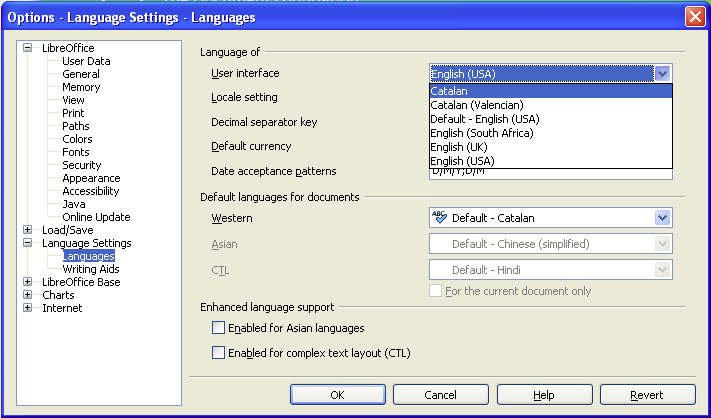
Task: Expand the Load/Save tree node
Action: click(x=28, y=230)
